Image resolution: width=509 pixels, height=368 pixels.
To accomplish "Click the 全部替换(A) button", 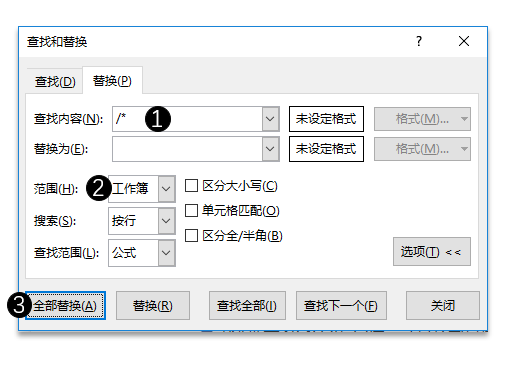I will coord(66,306).
